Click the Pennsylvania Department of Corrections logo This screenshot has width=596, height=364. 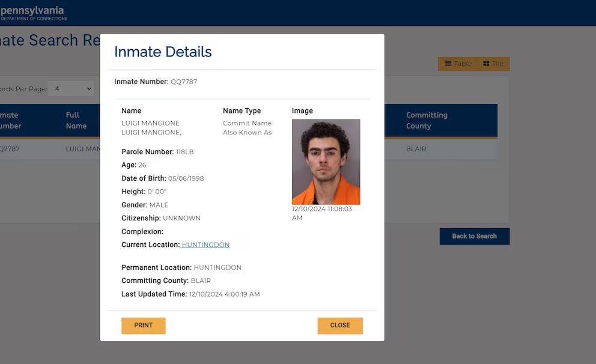tap(34, 13)
